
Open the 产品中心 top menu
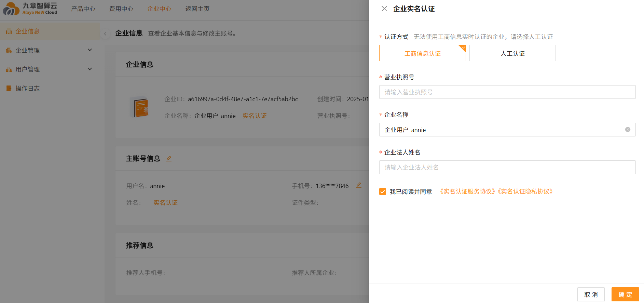[83, 9]
